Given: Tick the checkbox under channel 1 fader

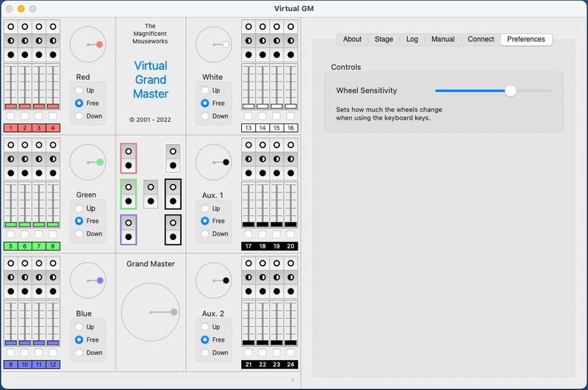Looking at the screenshot, I should point(11,116).
